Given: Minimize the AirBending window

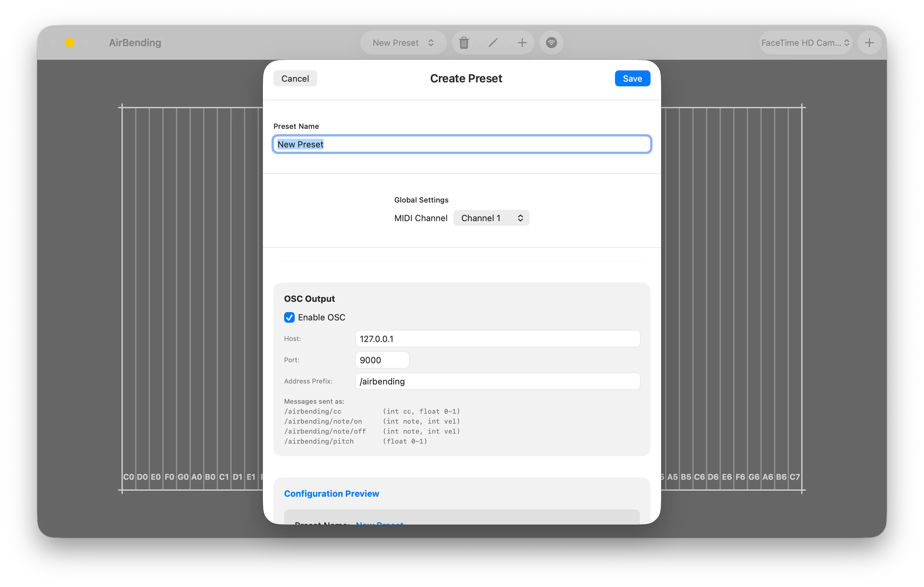Looking at the screenshot, I should tap(70, 42).
